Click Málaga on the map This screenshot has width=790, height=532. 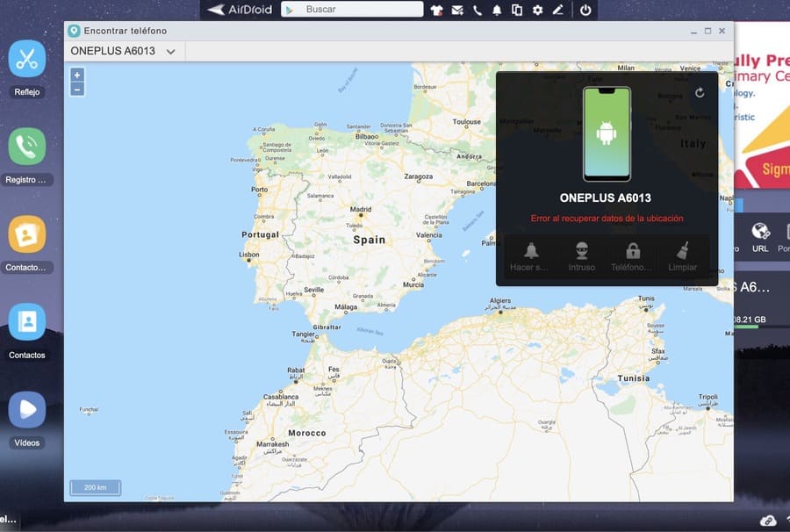(x=346, y=306)
